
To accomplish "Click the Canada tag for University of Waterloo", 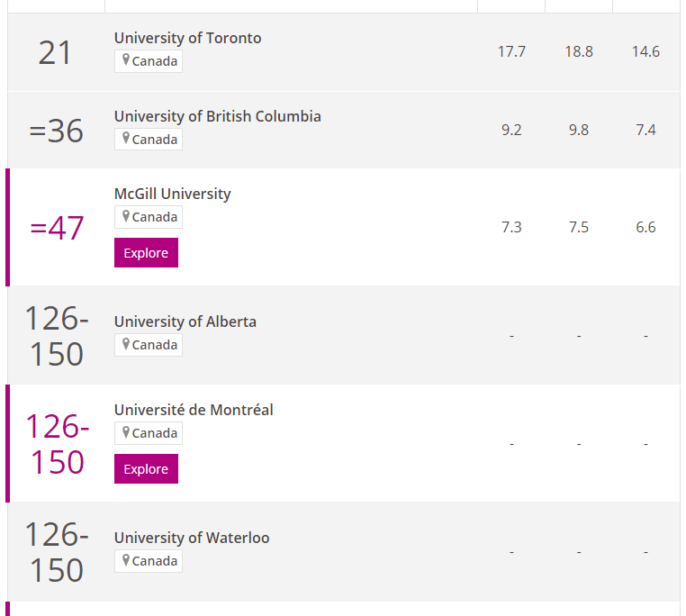I will coord(149,561).
